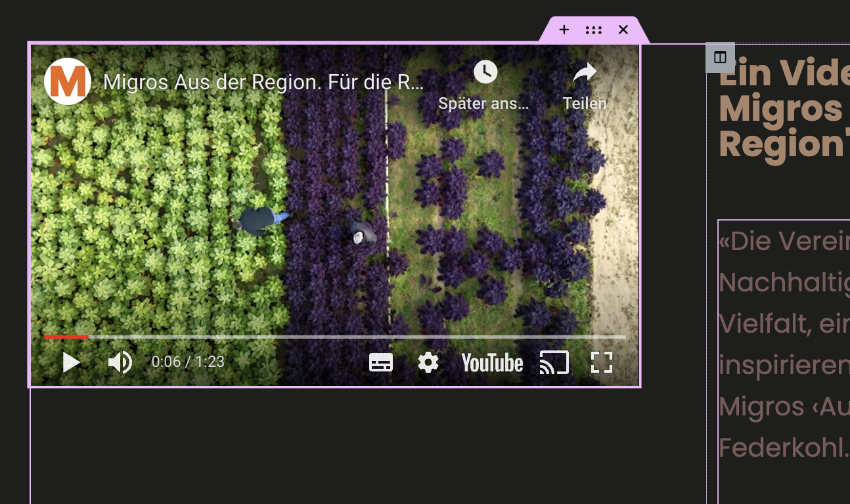Mute the video with the speaker icon
The width and height of the screenshot is (850, 504).
point(120,362)
